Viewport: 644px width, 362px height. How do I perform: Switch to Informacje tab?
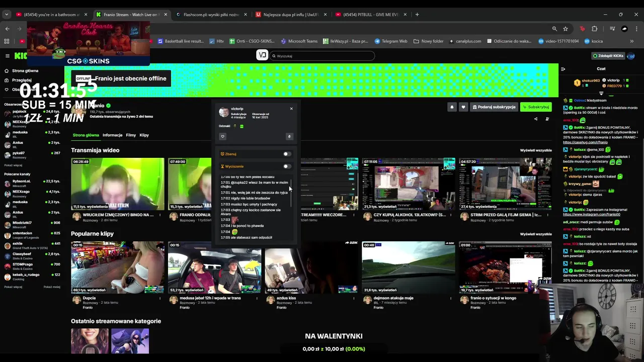coord(112,135)
